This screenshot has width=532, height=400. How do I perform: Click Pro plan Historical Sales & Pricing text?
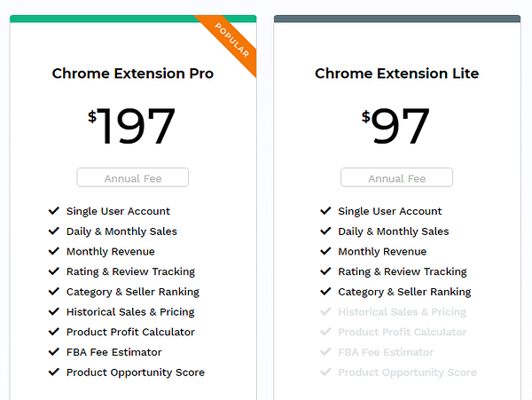point(130,312)
